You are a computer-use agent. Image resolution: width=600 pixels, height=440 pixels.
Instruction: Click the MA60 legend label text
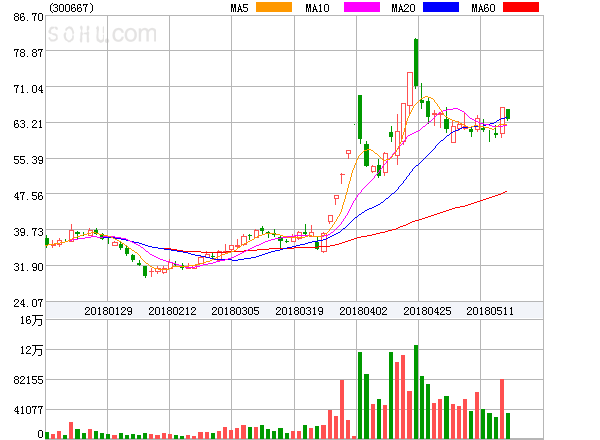[483, 8]
